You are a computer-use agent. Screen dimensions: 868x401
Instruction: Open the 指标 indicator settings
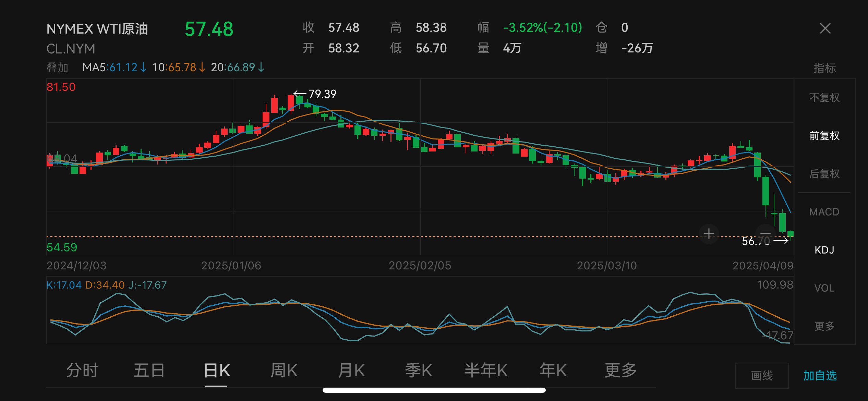[x=824, y=68]
